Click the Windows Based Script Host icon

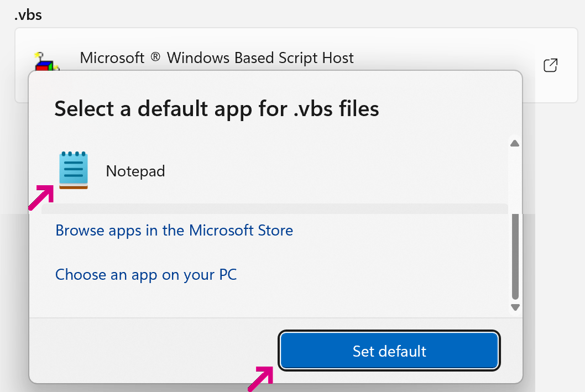tap(46, 61)
